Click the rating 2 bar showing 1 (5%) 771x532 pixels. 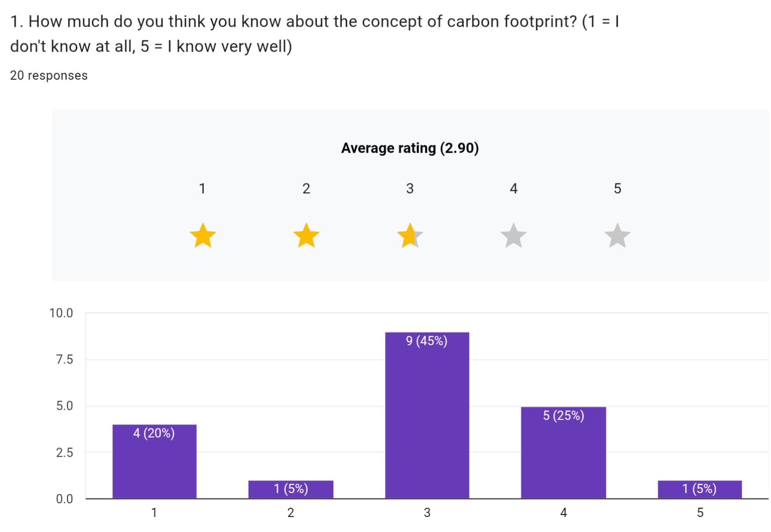(291, 489)
